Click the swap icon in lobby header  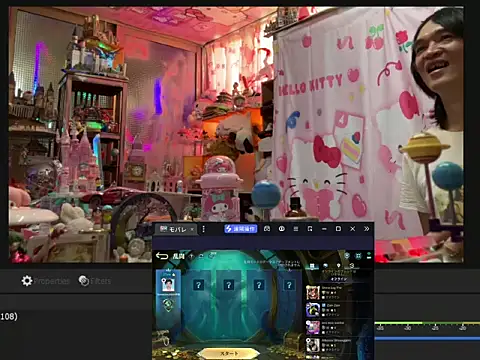(201, 256)
